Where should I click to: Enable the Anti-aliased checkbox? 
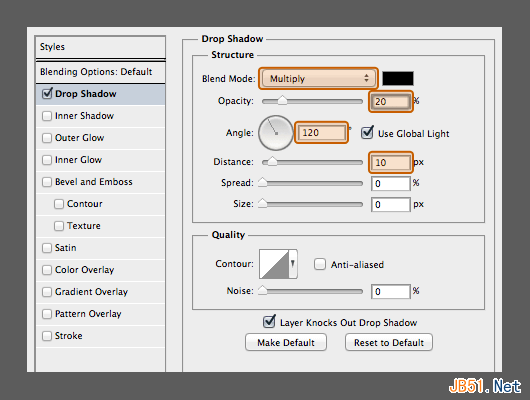click(x=320, y=264)
